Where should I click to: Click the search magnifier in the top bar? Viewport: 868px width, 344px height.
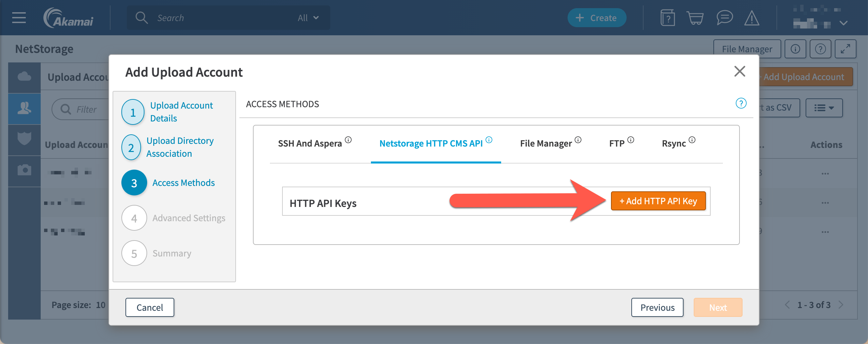141,18
